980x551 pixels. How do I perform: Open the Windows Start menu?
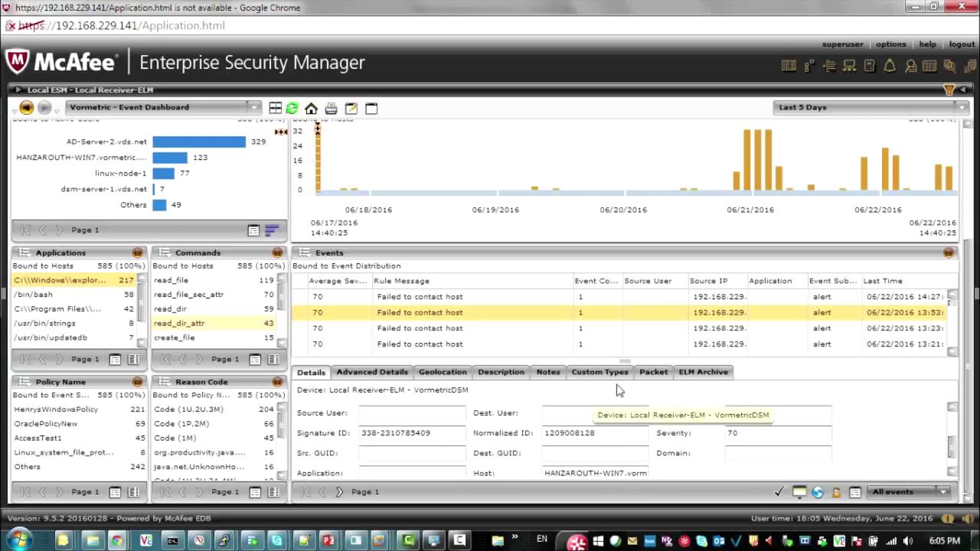tap(21, 540)
